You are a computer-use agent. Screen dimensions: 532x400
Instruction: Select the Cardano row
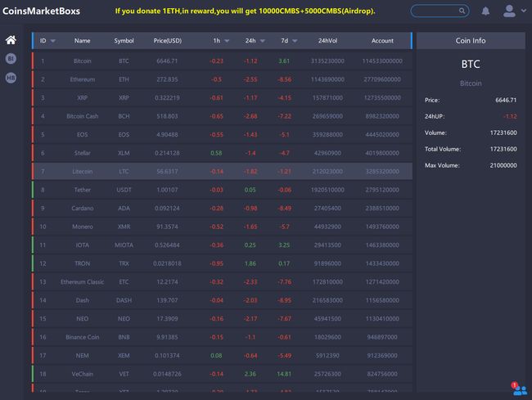223,208
